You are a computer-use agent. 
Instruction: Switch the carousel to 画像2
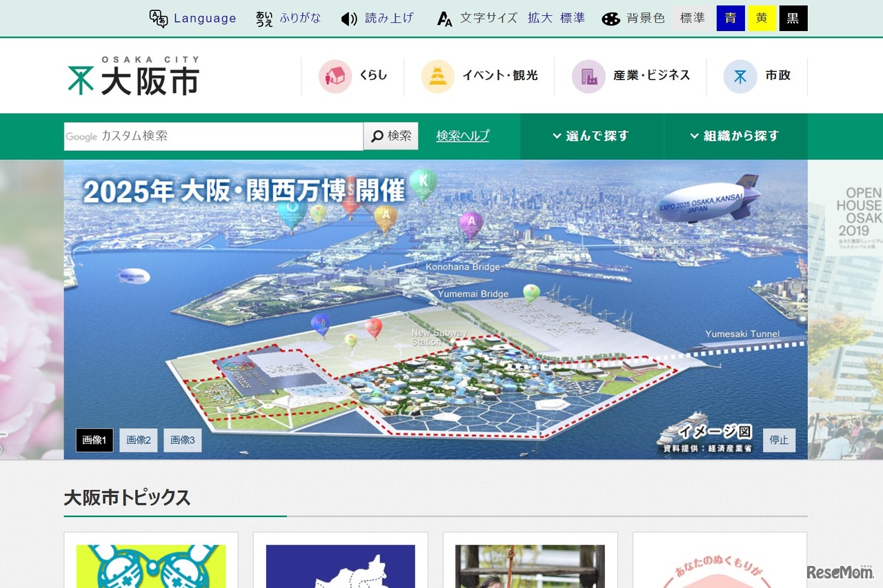[138, 440]
